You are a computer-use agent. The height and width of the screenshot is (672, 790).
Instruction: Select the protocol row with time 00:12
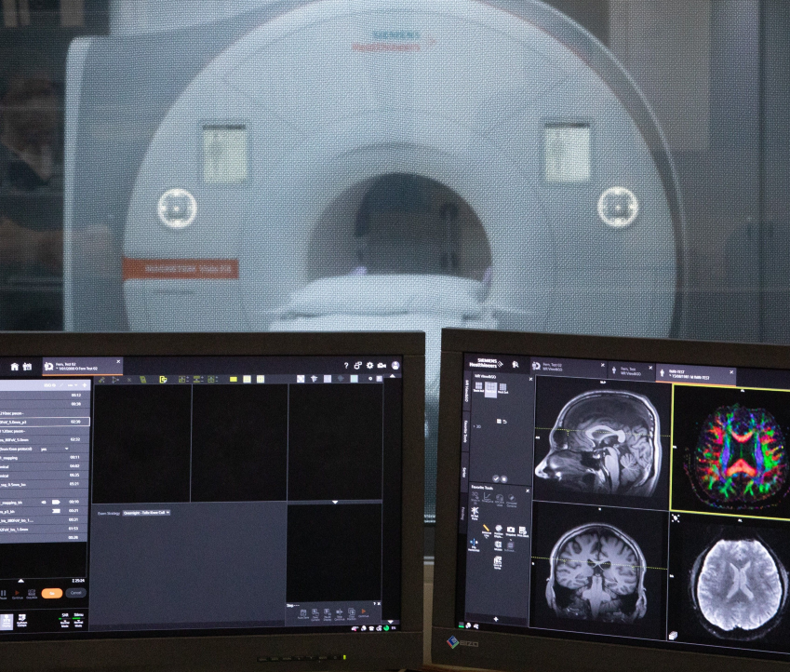[x=45, y=395]
